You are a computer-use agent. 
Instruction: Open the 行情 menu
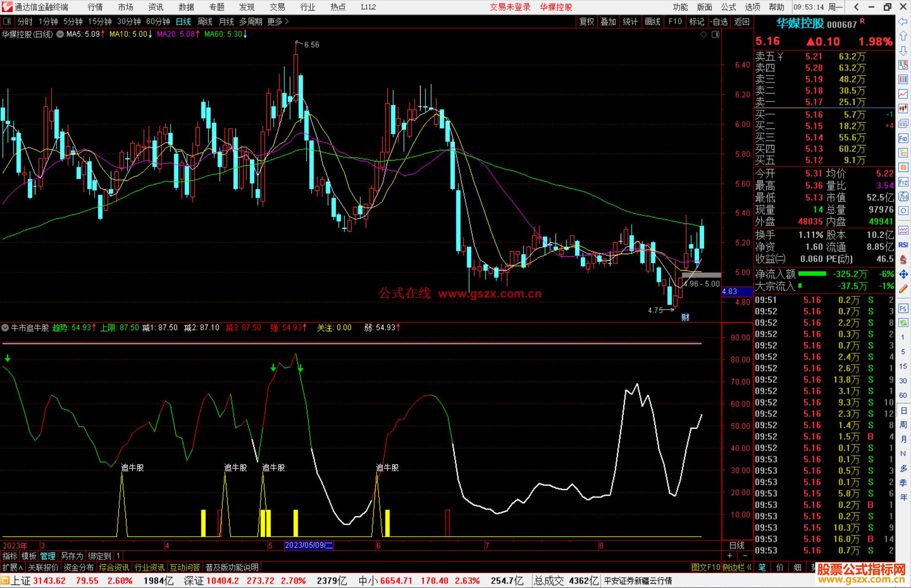coord(95,7)
